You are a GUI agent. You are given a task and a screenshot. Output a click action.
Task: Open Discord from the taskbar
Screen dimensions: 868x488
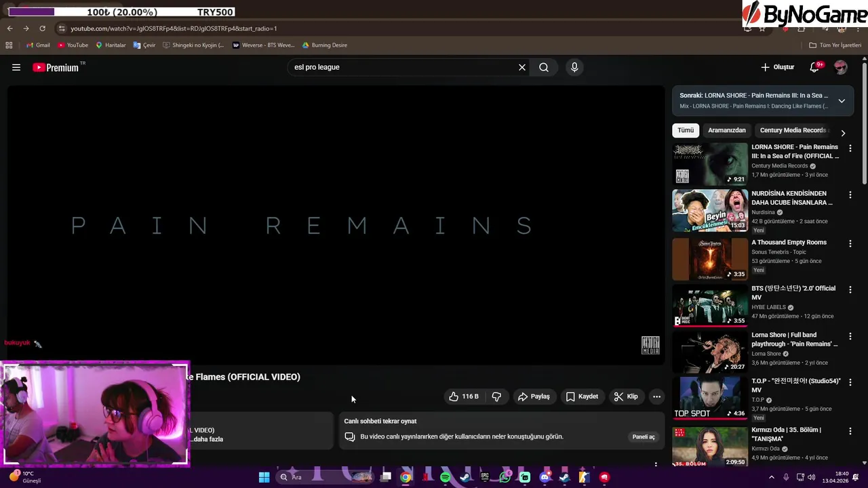[x=545, y=477]
